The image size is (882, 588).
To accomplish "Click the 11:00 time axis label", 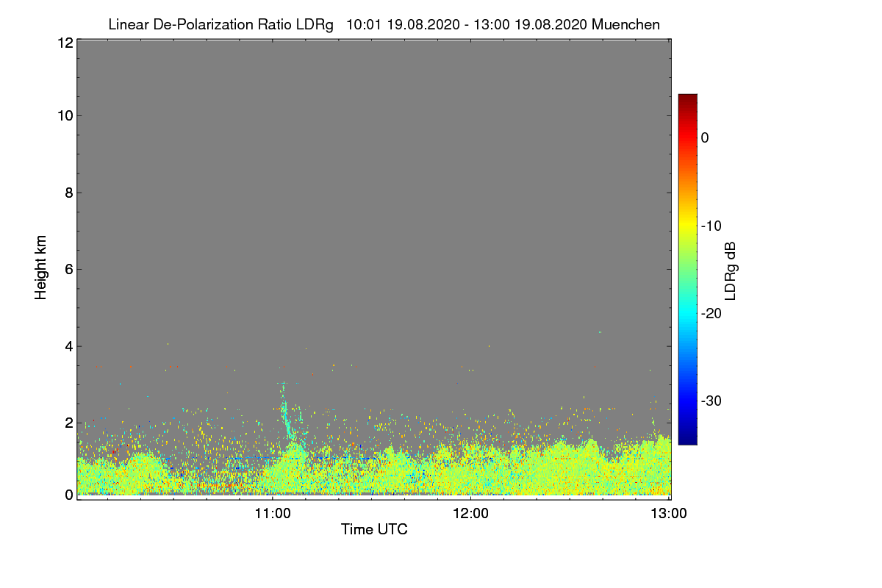I will click(x=273, y=514).
